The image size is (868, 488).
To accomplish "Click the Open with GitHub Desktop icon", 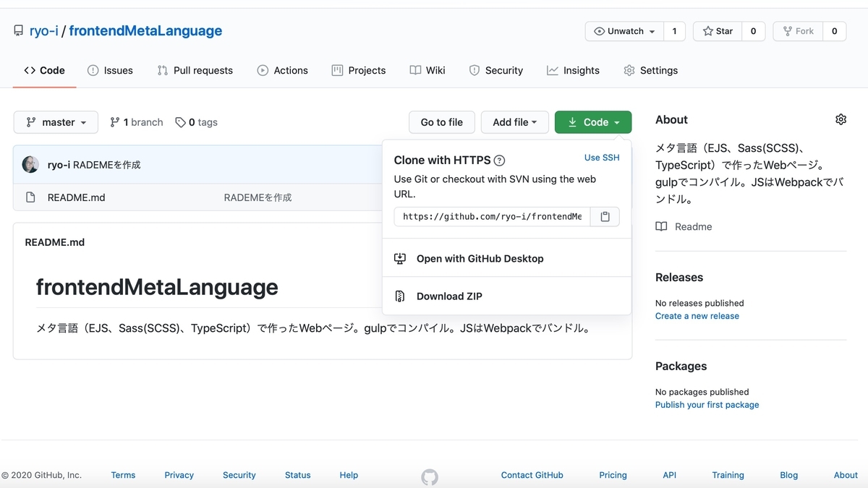I will 400,258.
